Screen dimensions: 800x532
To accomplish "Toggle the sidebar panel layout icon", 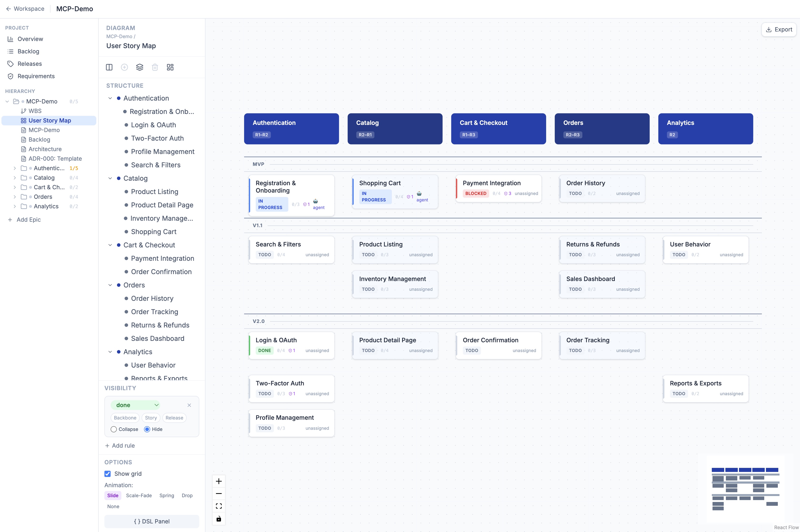I will click(109, 67).
